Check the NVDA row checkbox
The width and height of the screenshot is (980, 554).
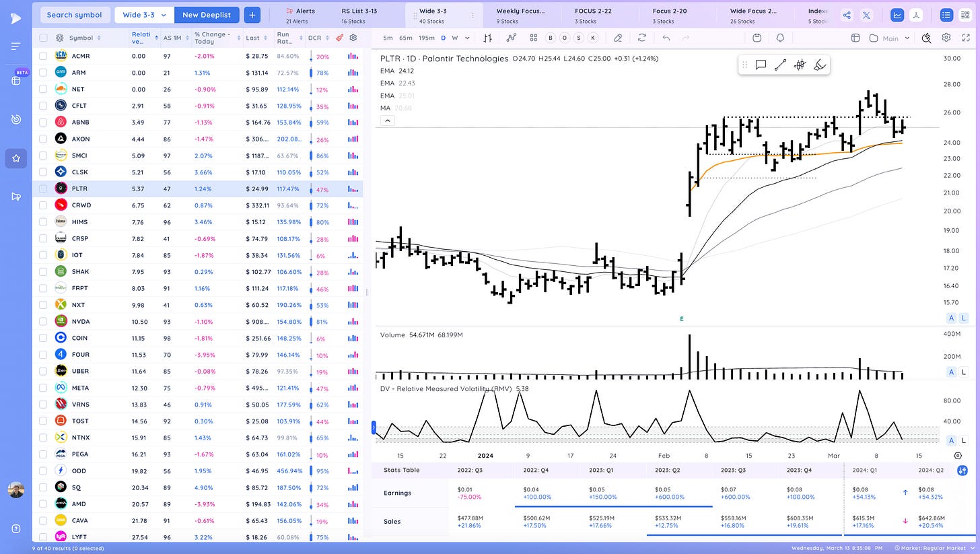43,321
